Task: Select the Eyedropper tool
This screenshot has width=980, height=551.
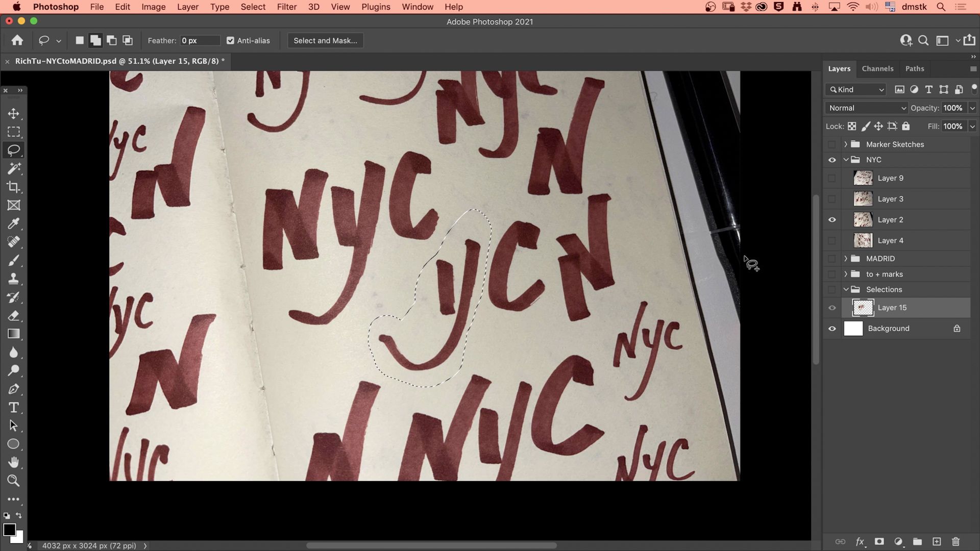Action: click(x=14, y=223)
